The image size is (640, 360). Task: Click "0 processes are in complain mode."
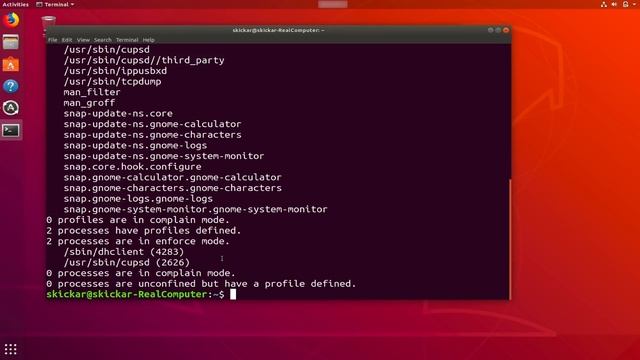point(141,273)
